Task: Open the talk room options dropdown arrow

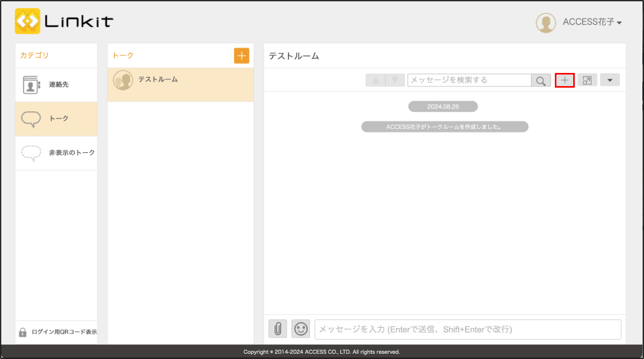Action: point(610,80)
